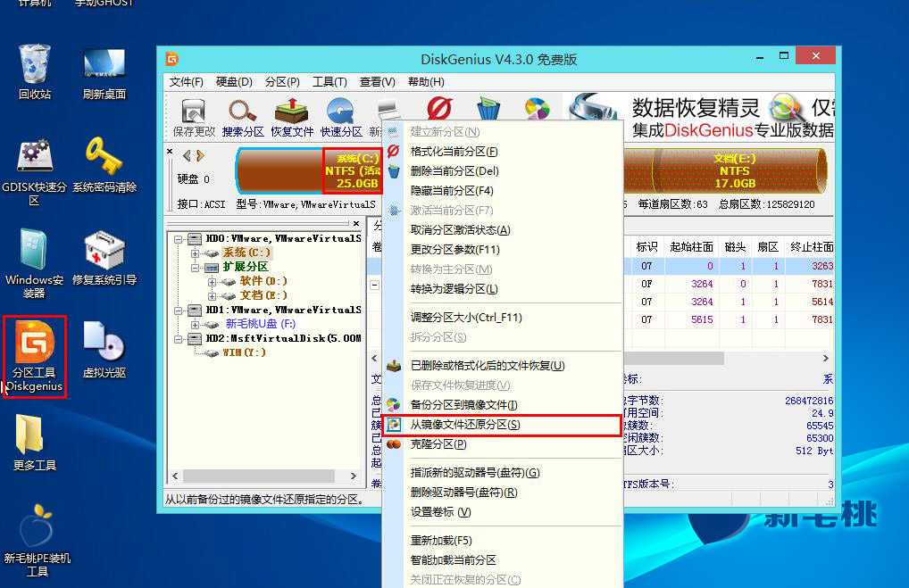Select the 系统密码清除 key icon
Viewport: 909px width, 588px height.
[104, 165]
